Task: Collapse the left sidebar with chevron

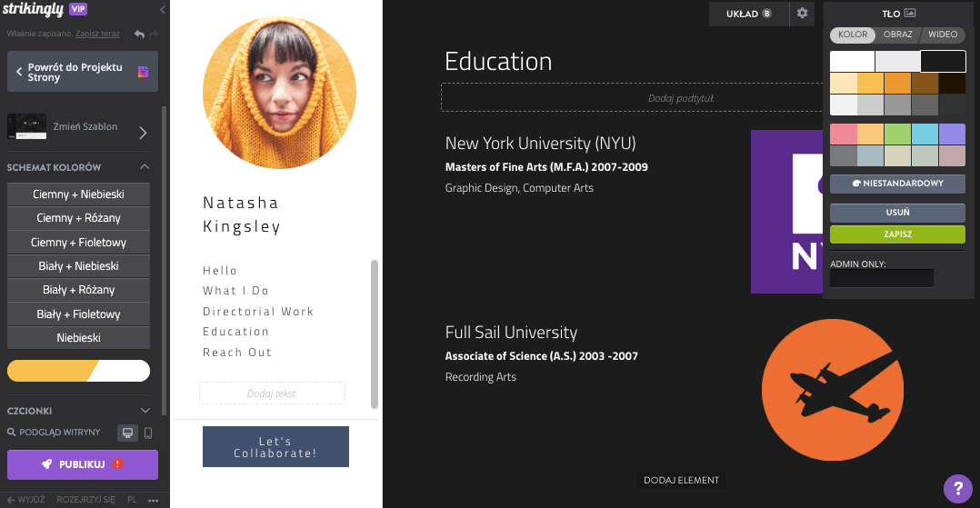Action: pos(163,9)
